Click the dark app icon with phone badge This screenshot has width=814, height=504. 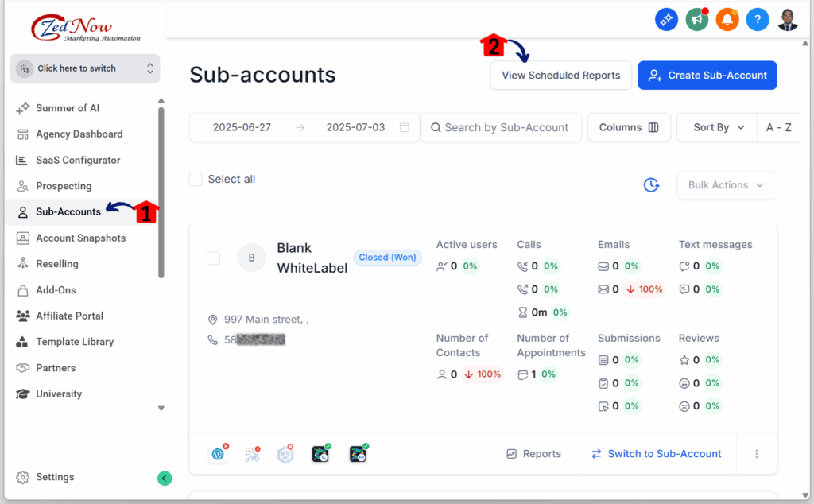pyautogui.click(x=321, y=454)
